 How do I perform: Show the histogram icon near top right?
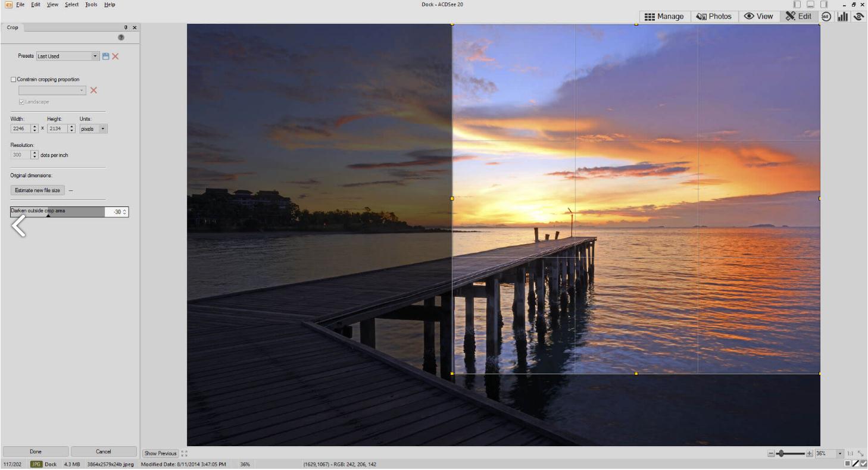(x=842, y=17)
